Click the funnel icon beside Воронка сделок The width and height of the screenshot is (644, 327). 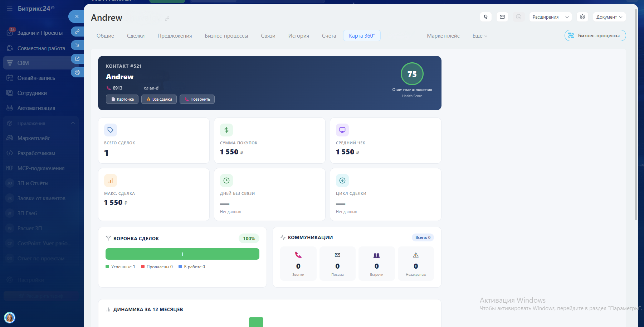[x=108, y=238]
